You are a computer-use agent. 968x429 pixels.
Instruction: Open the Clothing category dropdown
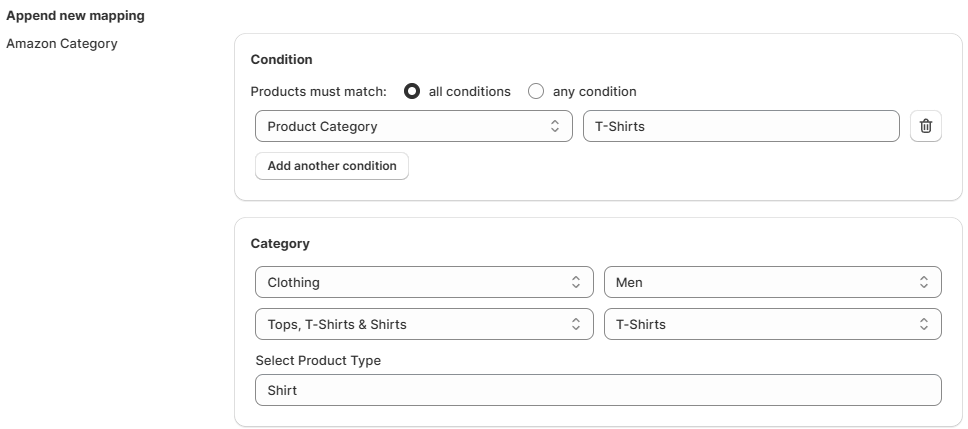point(424,282)
